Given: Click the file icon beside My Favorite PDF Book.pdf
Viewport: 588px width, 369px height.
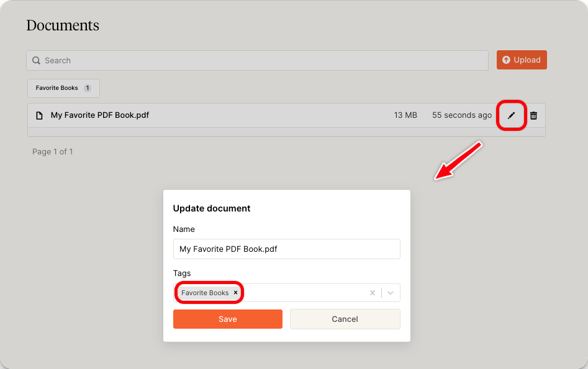Looking at the screenshot, I should point(39,115).
